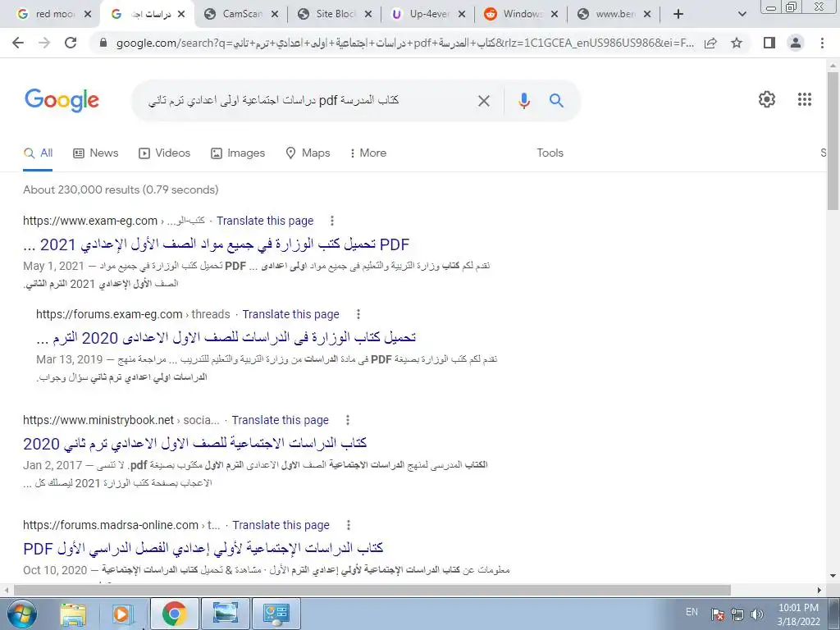Open options dots for ministrybook.net result
The width and height of the screenshot is (840, 630).
point(348,420)
